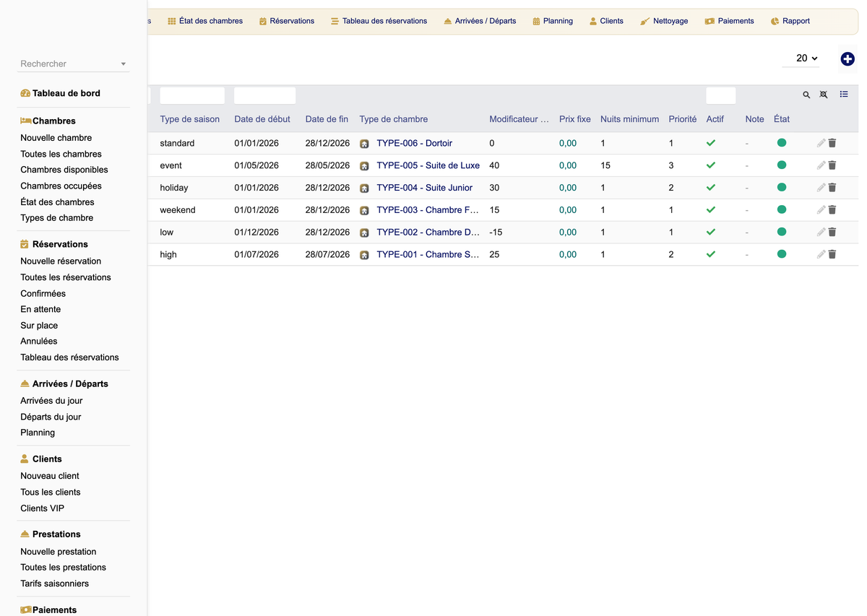This screenshot has height=616, width=867.
Task: Click the Actif column filter field
Action: click(x=721, y=95)
